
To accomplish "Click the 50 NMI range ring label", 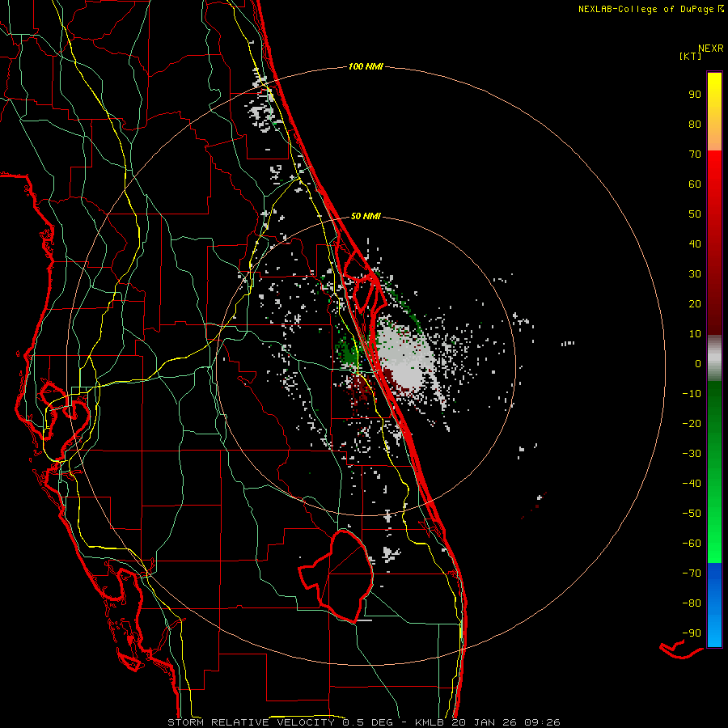I will 366,216.
